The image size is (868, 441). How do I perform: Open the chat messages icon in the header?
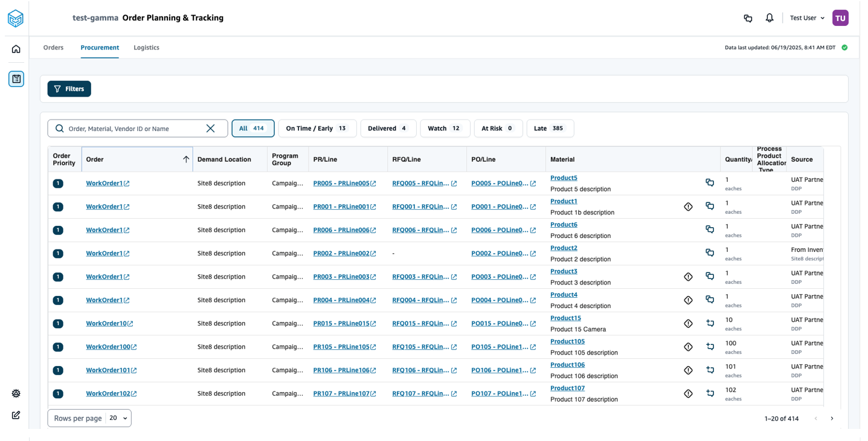748,18
